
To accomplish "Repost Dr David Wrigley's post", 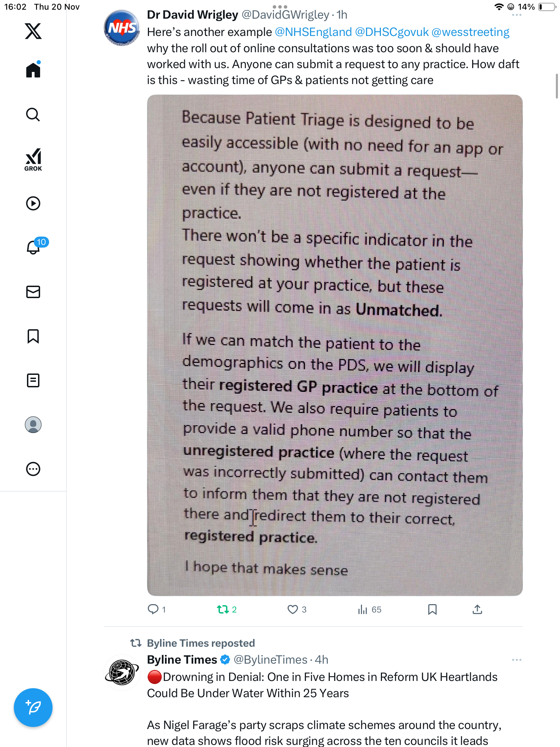I will tap(223, 609).
